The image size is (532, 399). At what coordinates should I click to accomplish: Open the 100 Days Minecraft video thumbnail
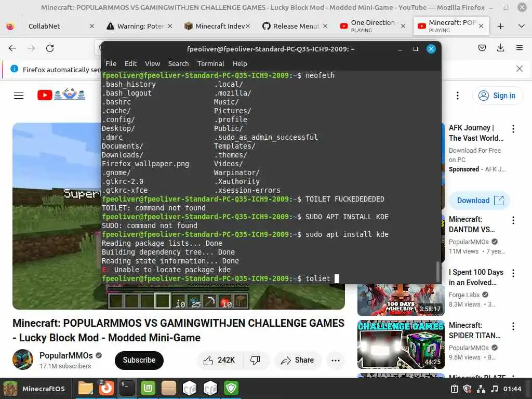coord(401,300)
